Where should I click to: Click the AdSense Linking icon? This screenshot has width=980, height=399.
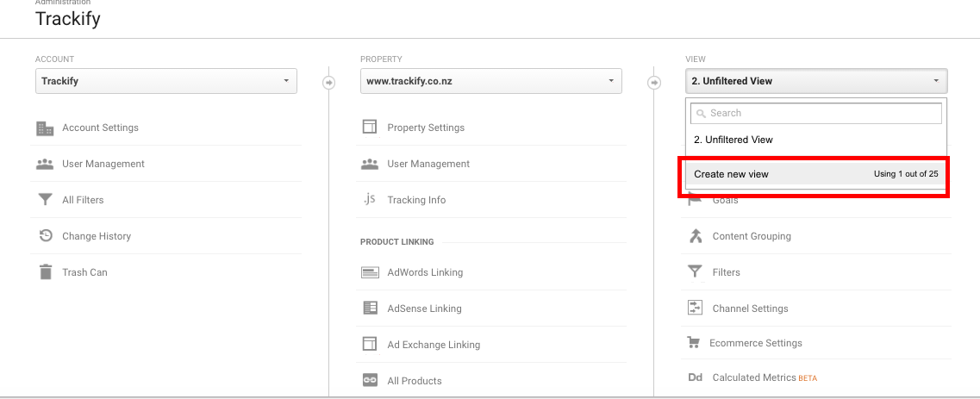click(370, 308)
